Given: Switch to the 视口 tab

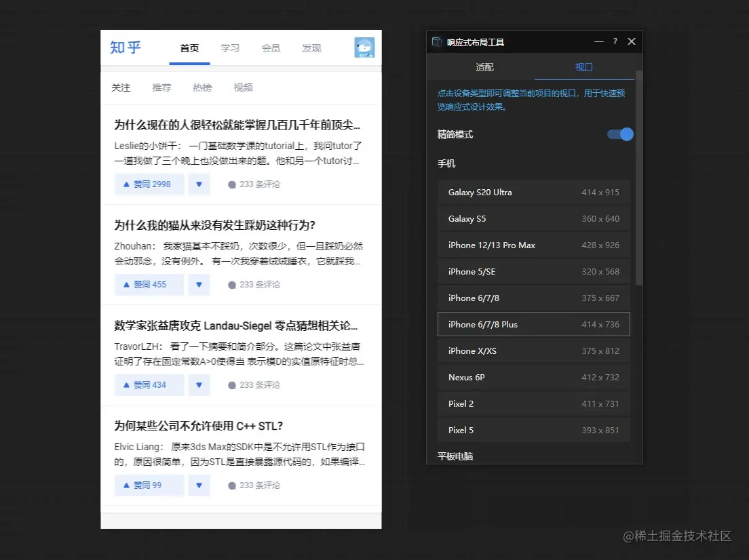Looking at the screenshot, I should [584, 67].
